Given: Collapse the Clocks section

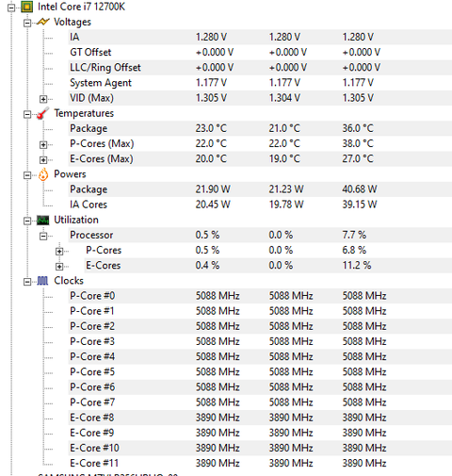Looking at the screenshot, I should [x=27, y=282].
